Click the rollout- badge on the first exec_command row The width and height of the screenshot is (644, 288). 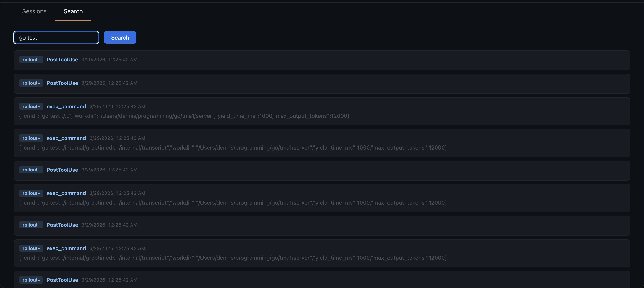[x=31, y=106]
